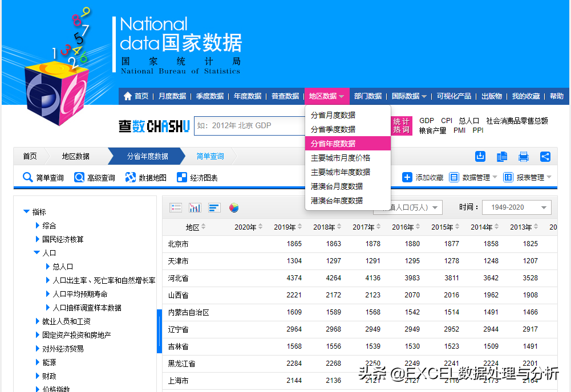The image size is (571, 392).
Task: Click the share icon
Action: 545,157
